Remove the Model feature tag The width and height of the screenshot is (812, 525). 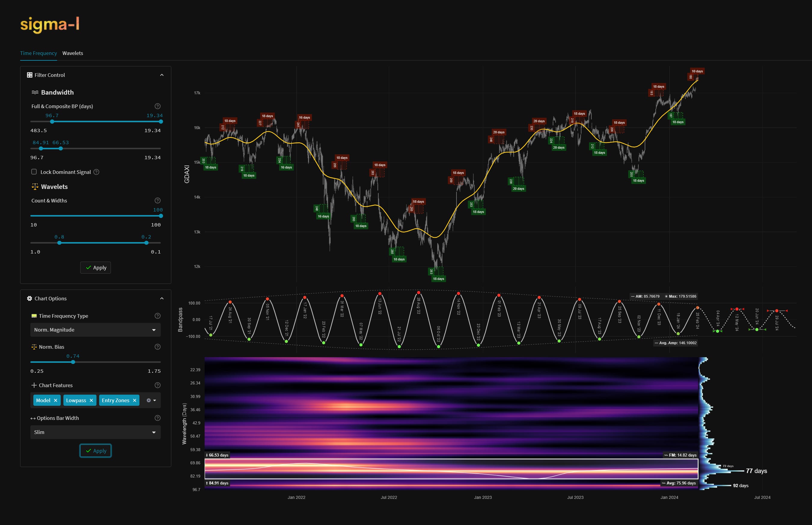(x=56, y=401)
